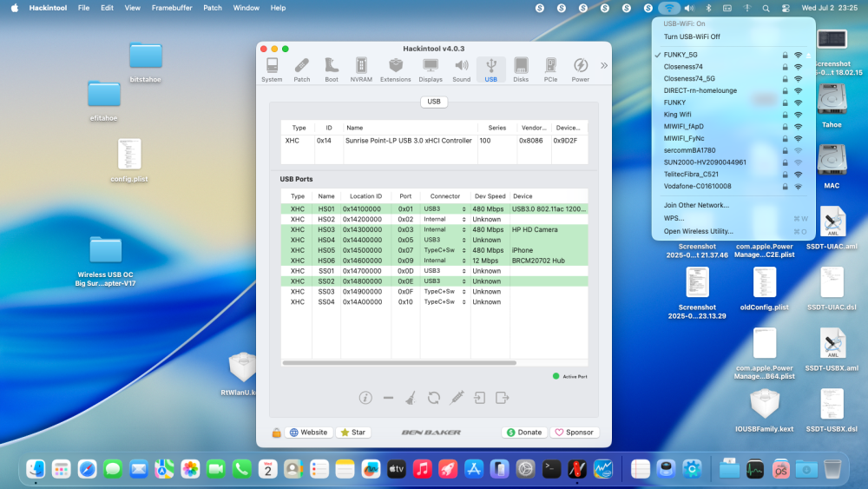Image resolution: width=868 pixels, height=489 pixels.
Task: Open connector dropdown for HS03 port
Action: click(x=464, y=230)
